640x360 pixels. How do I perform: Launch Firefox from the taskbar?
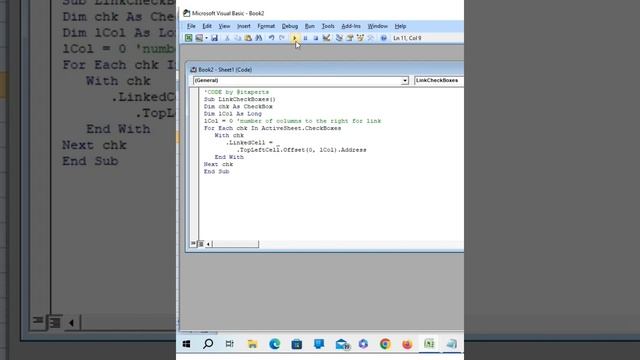tap(407, 344)
